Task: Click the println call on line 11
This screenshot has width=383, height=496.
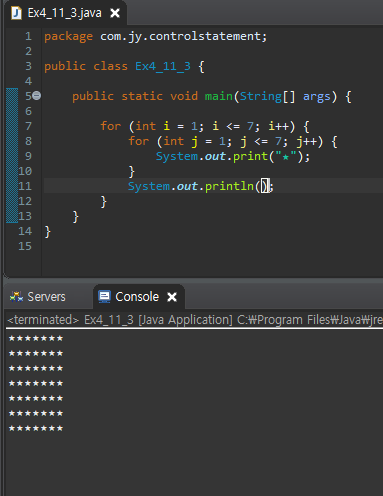Action: pos(229,186)
